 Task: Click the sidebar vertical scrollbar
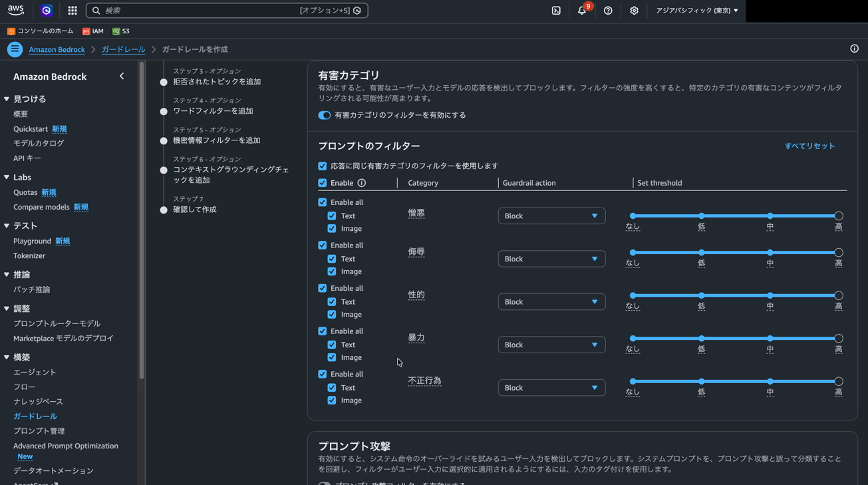(x=141, y=220)
